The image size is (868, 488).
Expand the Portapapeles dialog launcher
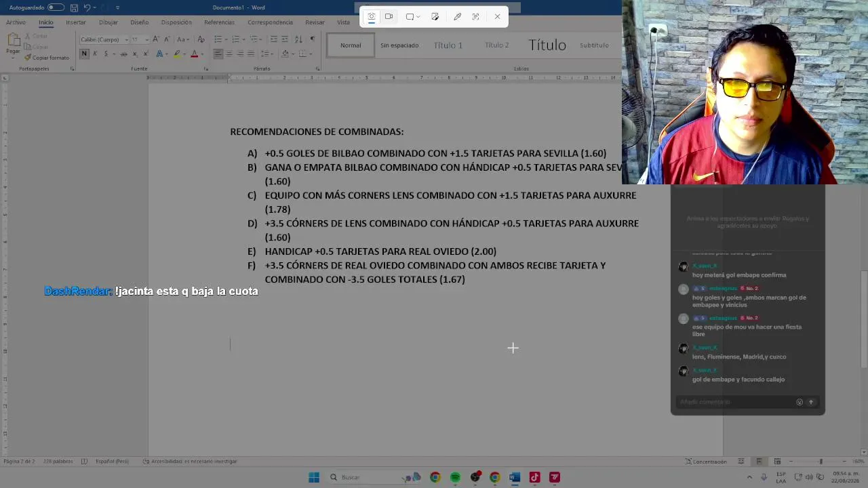(x=73, y=68)
